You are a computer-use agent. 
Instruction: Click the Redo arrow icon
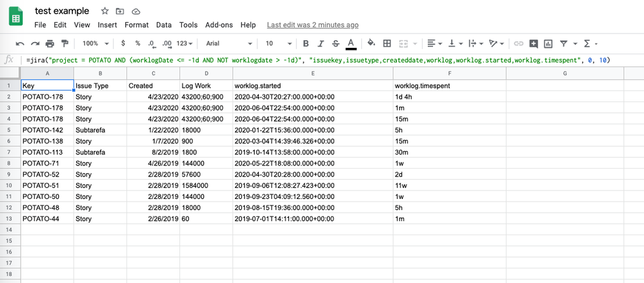tap(35, 43)
